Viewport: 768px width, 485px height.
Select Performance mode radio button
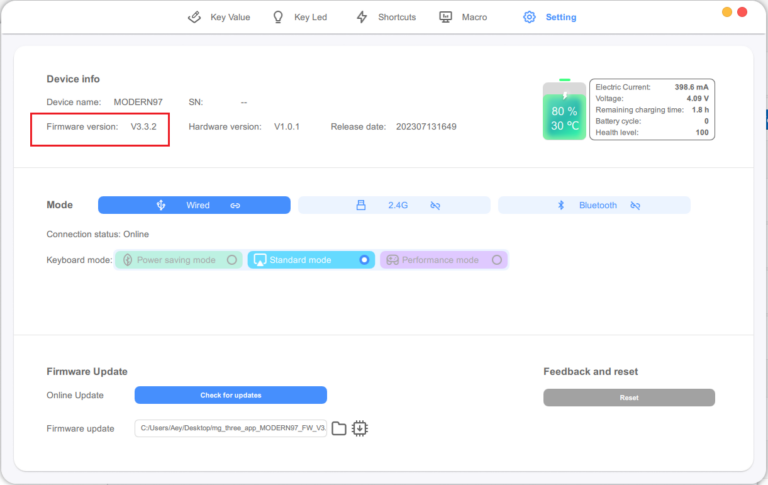497,260
